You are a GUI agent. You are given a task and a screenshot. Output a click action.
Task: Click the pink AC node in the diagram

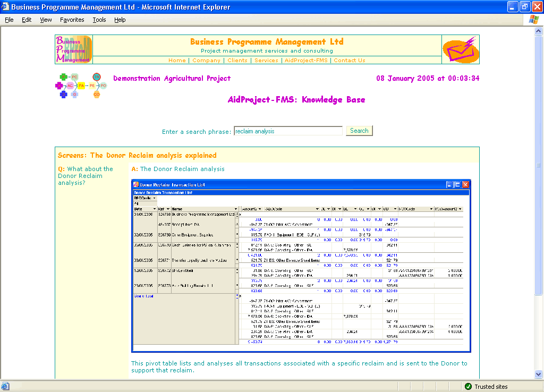click(70, 86)
